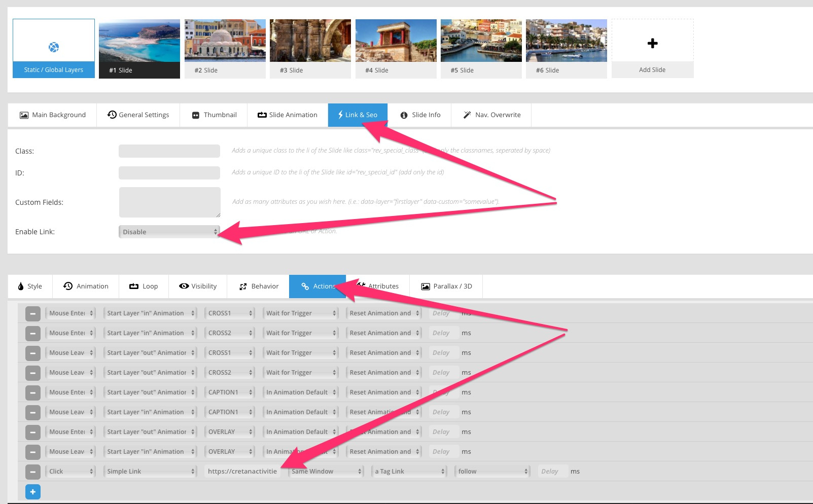Open Slide Info tab
This screenshot has width=813, height=504.
point(420,115)
